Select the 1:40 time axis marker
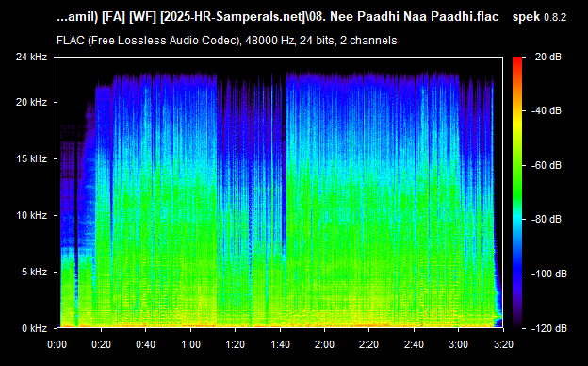This screenshot has width=588, height=366. [280, 344]
